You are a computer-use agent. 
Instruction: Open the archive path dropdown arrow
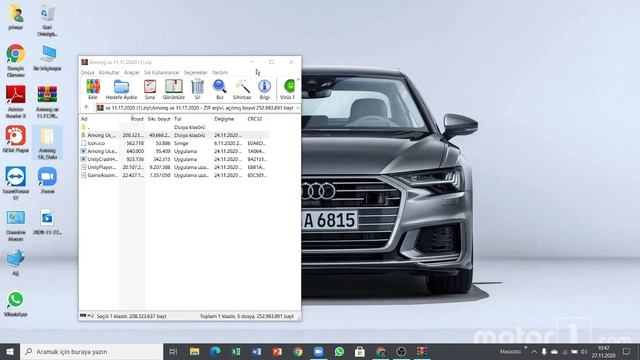pyautogui.click(x=298, y=108)
